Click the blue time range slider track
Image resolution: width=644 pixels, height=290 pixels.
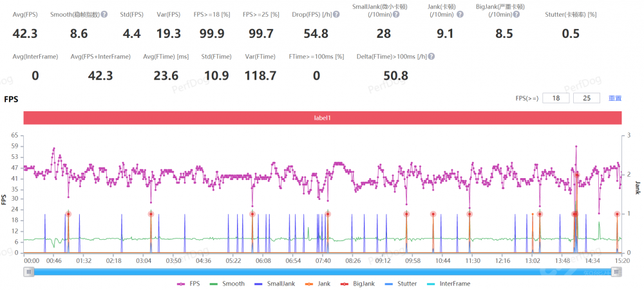(323, 271)
